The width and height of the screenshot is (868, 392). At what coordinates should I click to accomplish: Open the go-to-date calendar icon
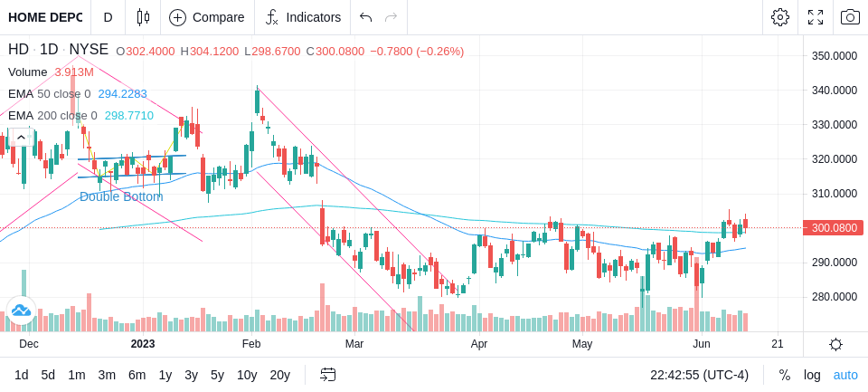click(327, 376)
